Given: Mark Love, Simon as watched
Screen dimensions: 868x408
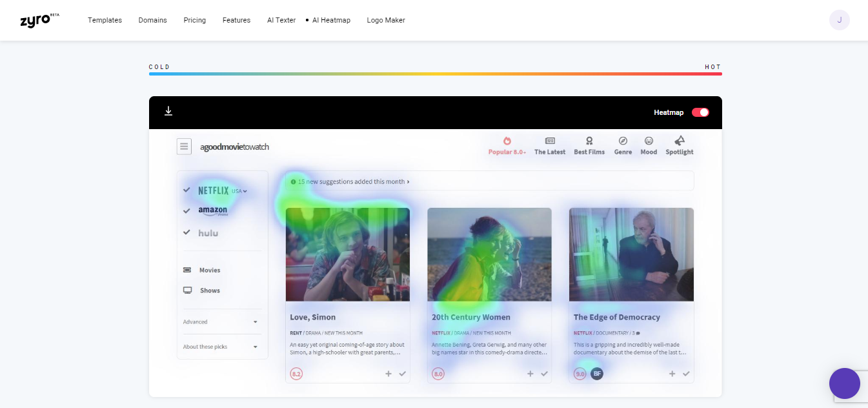Looking at the screenshot, I should click(x=403, y=374).
